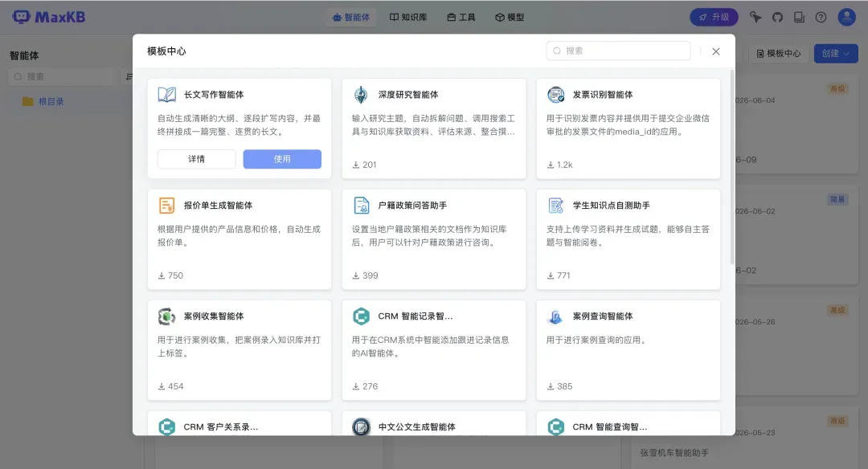Click the 模板中心 dialog title
Viewport: 868px width, 469px height.
click(166, 51)
